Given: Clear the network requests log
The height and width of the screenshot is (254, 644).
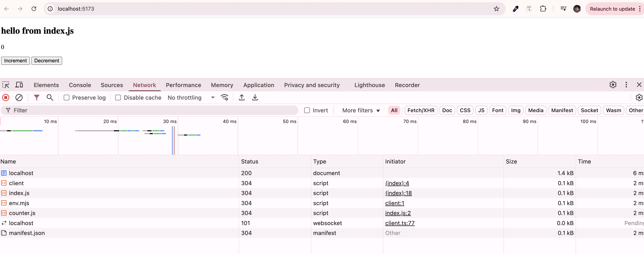Looking at the screenshot, I should [19, 98].
